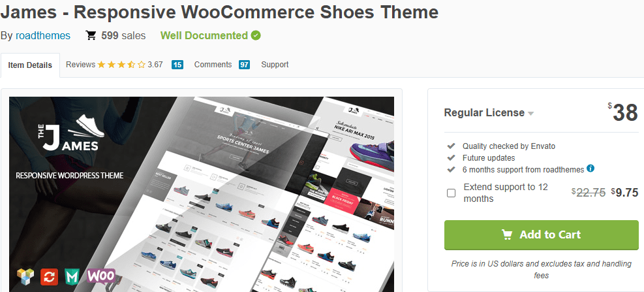Click the Visual Composer cube icon
The image size is (644, 292).
[x=25, y=276]
